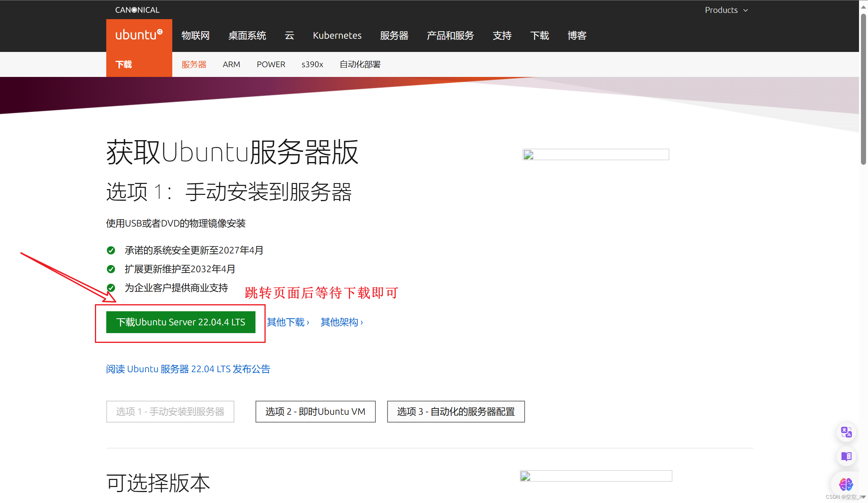Open the 支持 navigation item
Image resolution: width=868 pixels, height=503 pixels.
[x=502, y=36]
